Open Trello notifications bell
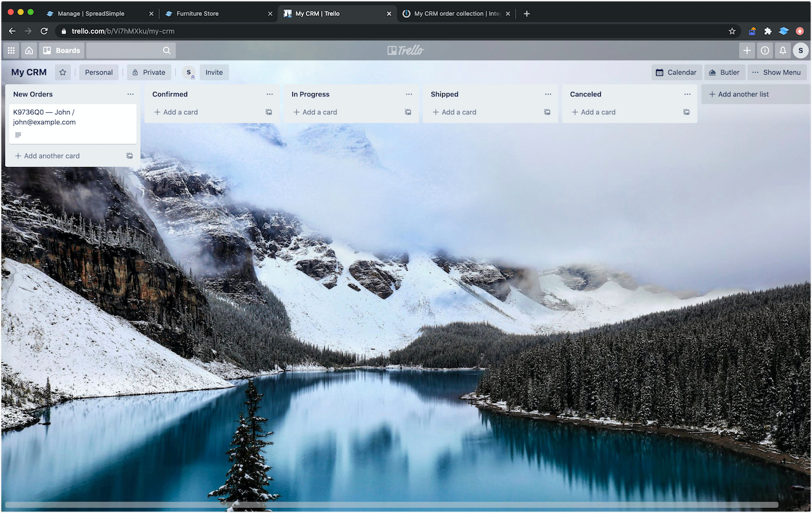Viewport: 812px width, 513px height. pos(782,50)
